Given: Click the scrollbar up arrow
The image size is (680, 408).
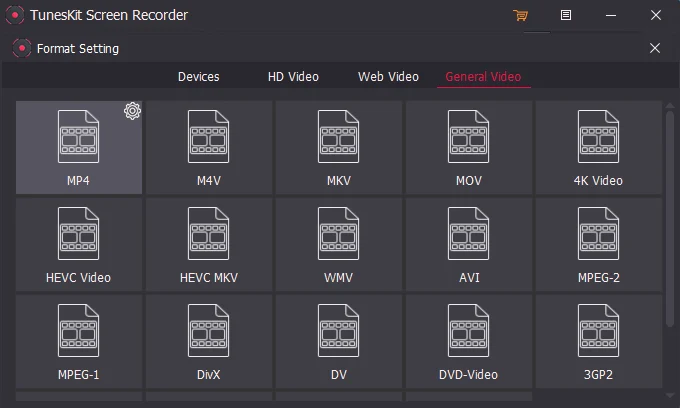Looking at the screenshot, I should pyautogui.click(x=670, y=105).
